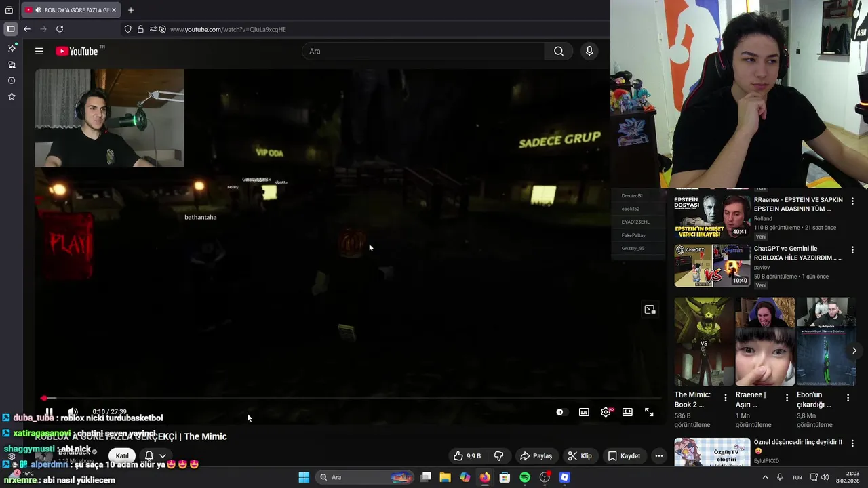The height and width of the screenshot is (488, 868).
Task: Switch to theater mode in the player
Action: click(627, 412)
